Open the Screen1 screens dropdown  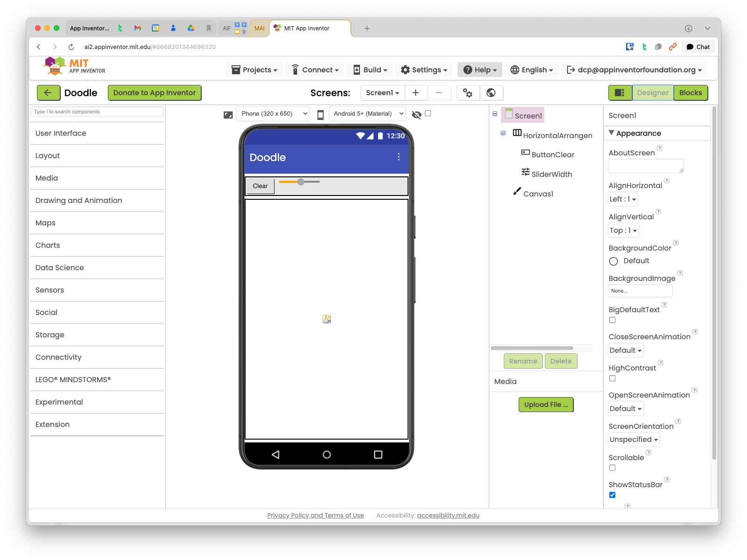coord(382,93)
